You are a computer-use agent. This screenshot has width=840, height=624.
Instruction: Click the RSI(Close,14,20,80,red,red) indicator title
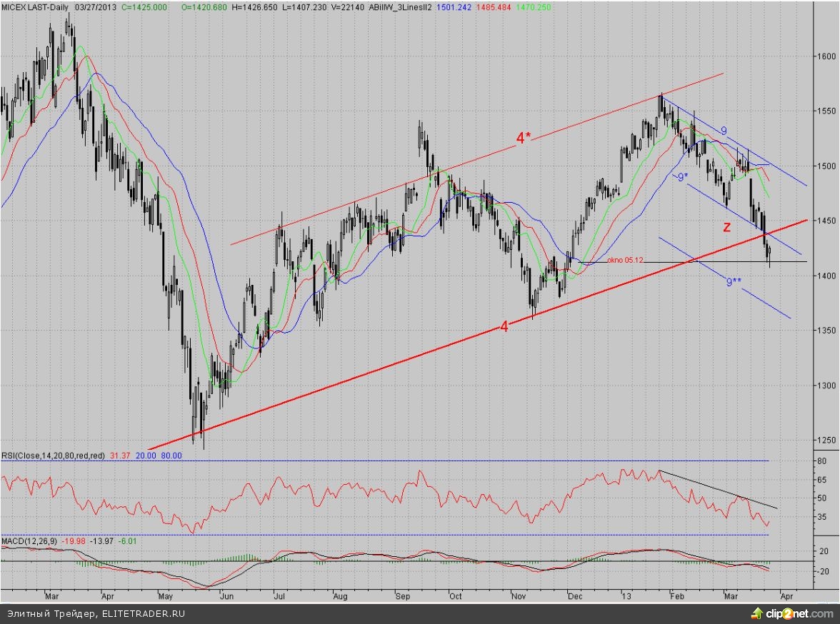pos(54,456)
